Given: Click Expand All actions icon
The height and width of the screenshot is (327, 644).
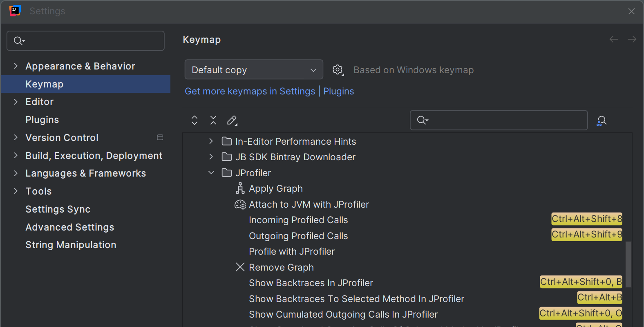Looking at the screenshot, I should [x=195, y=120].
